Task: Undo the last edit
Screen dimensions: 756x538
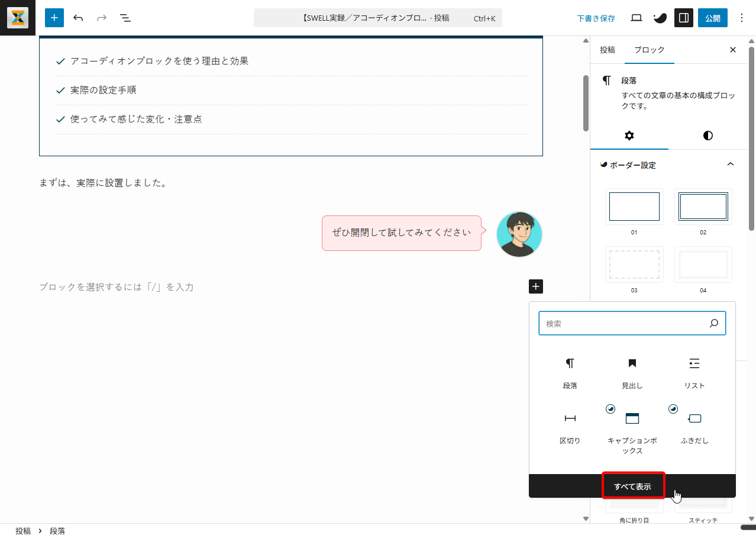Action: 78,18
